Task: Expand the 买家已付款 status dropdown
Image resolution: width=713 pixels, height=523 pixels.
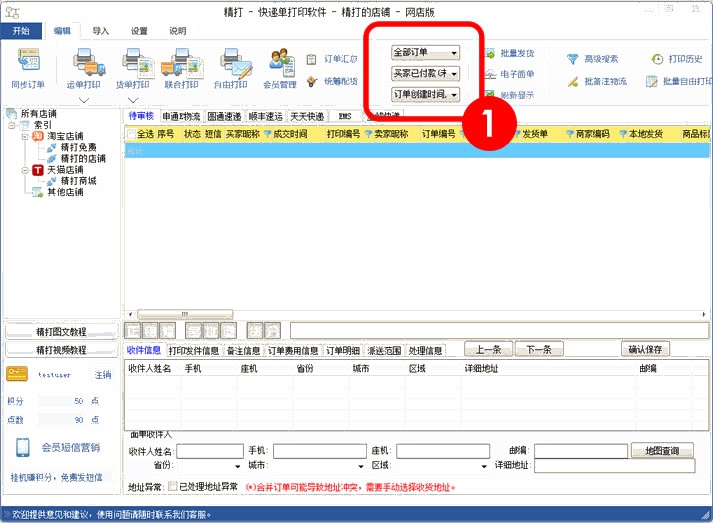Action: (425, 74)
